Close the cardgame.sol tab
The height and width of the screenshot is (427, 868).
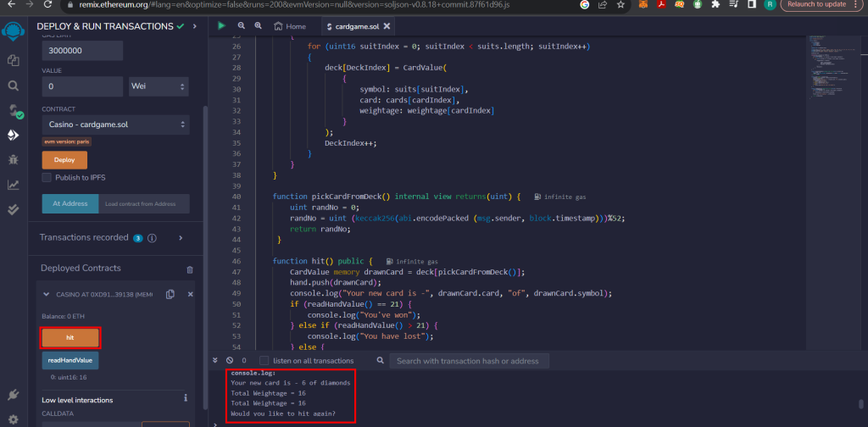click(x=387, y=26)
